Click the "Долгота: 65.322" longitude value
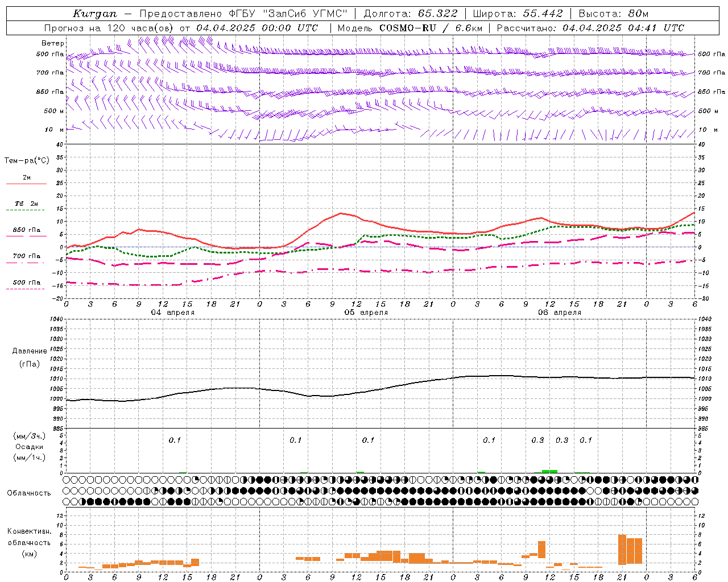The width and height of the screenshot is (728, 582). (x=410, y=14)
